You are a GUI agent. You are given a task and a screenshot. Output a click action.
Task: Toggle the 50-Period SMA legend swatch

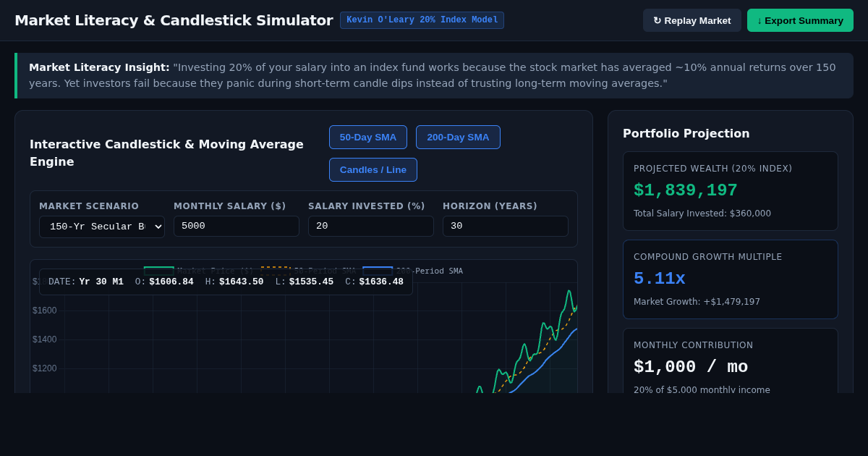click(x=275, y=271)
